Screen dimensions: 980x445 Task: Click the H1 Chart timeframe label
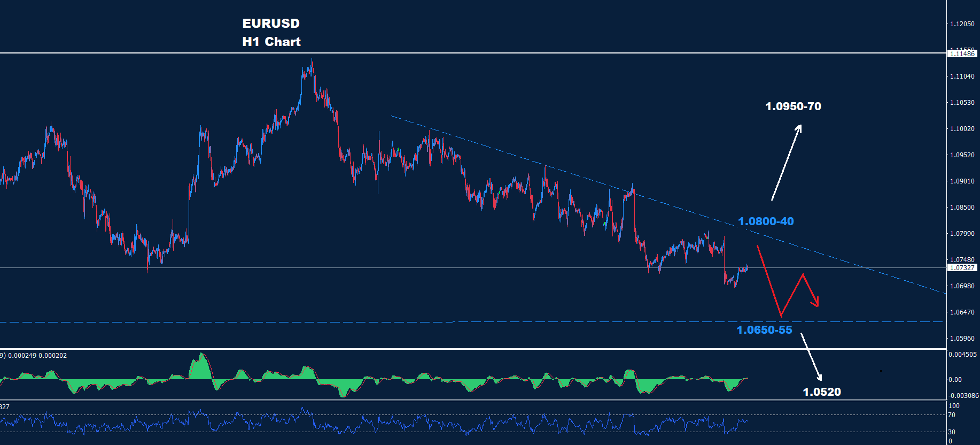tap(271, 42)
